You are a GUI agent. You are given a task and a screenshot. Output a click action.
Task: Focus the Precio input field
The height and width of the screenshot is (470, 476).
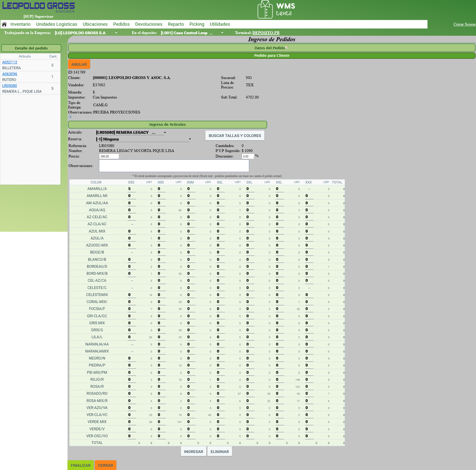(109, 156)
